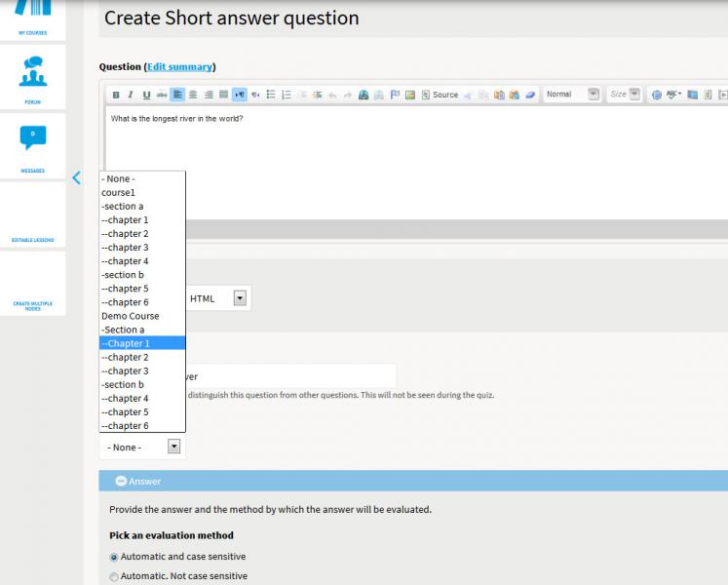Set text direction left to right
The width and height of the screenshot is (728, 585).
tap(240, 95)
